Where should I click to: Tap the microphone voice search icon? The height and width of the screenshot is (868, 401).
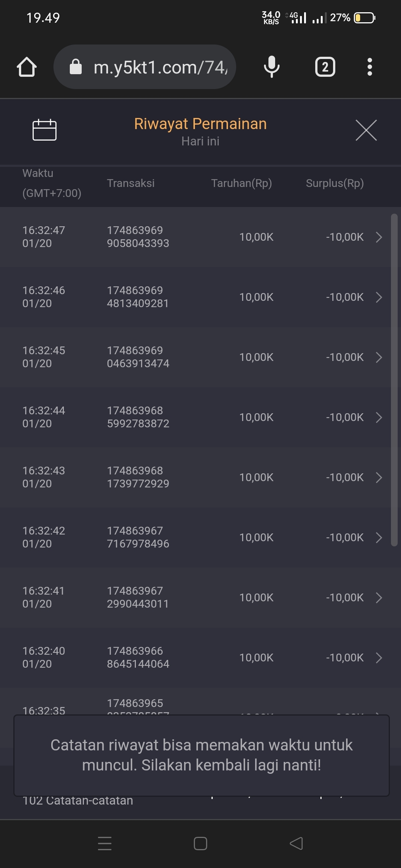(271, 67)
